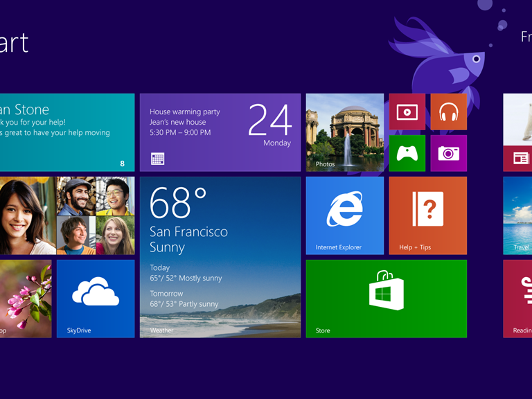Open the Video tile with play icon
This screenshot has height=399, width=532.
tap(407, 112)
